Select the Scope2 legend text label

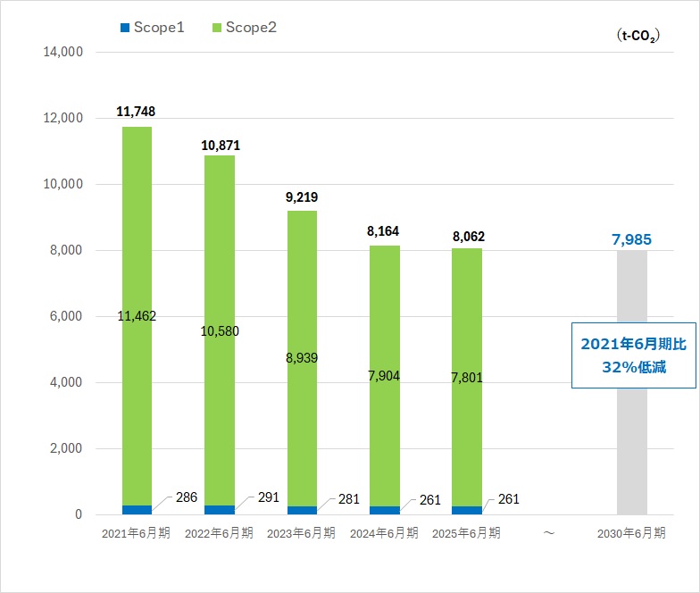pyautogui.click(x=251, y=29)
